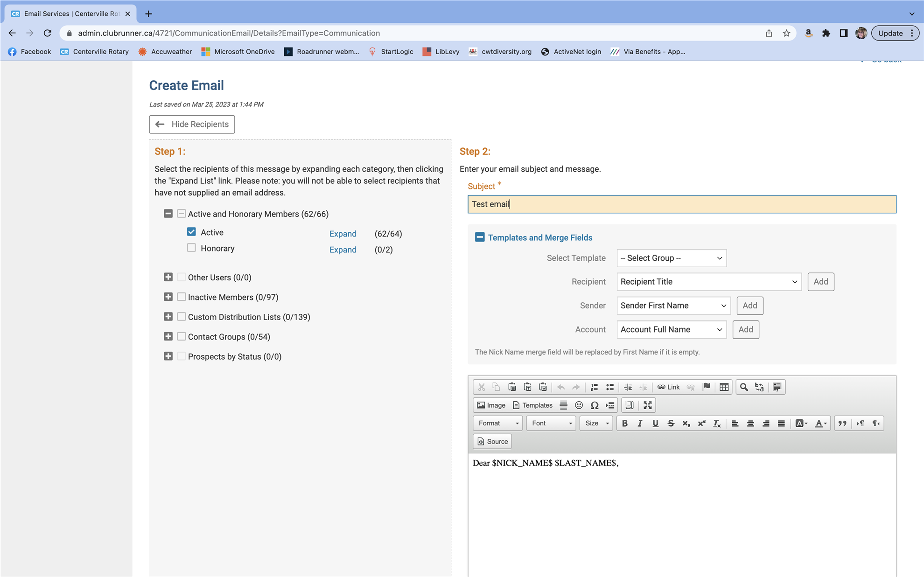Insert an anchor with flag icon
Image resolution: width=924 pixels, height=577 pixels.
(x=706, y=387)
